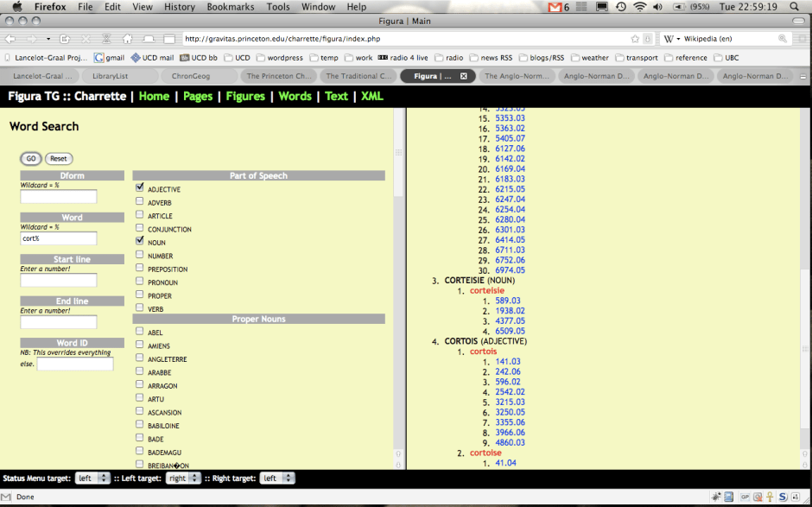Switch to The Princeton Ch... tab

279,76
